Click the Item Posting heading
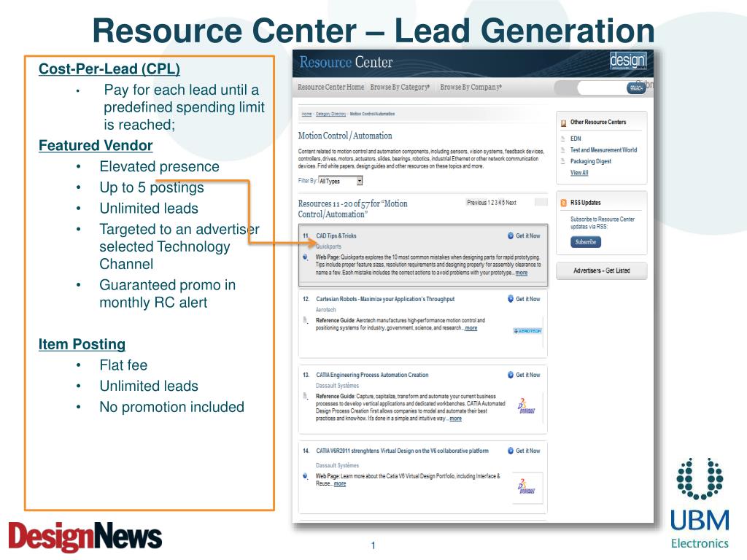The width and height of the screenshot is (747, 560). 82,344
